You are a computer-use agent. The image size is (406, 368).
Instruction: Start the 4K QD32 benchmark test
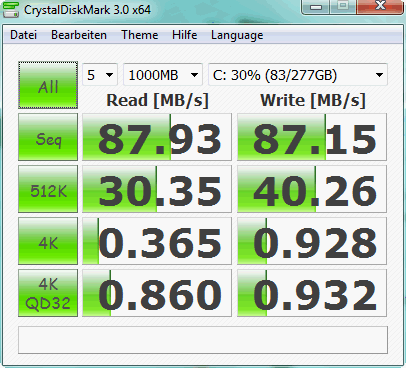click(48, 293)
